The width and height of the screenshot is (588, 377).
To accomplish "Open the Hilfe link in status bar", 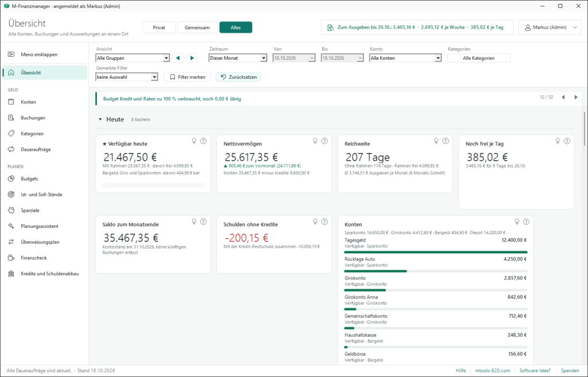I will (x=461, y=371).
